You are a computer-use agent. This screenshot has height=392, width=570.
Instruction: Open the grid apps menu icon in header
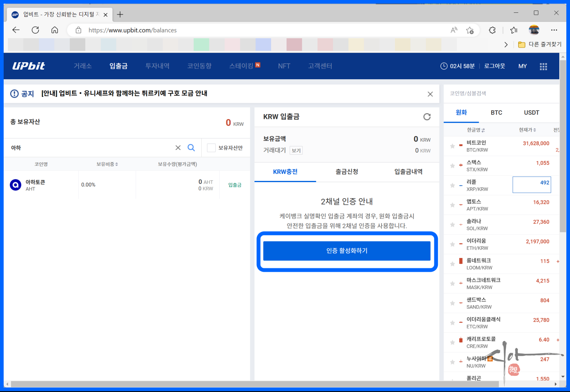(x=543, y=66)
